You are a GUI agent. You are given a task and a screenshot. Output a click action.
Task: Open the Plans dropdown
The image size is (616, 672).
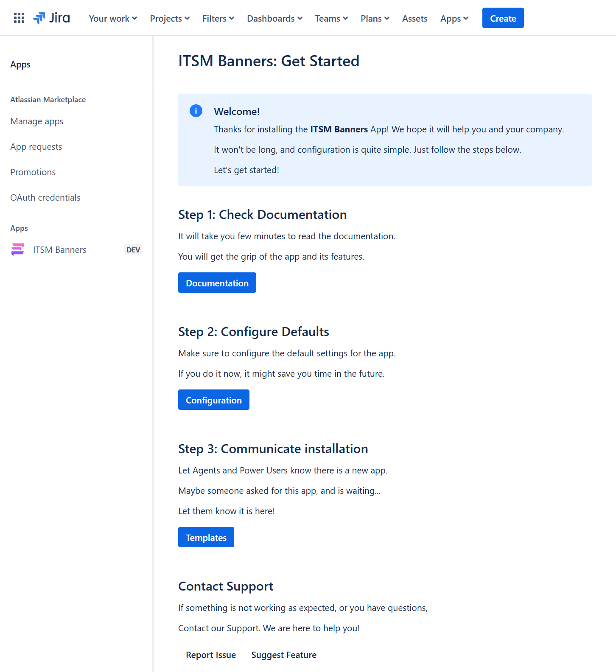tap(375, 18)
